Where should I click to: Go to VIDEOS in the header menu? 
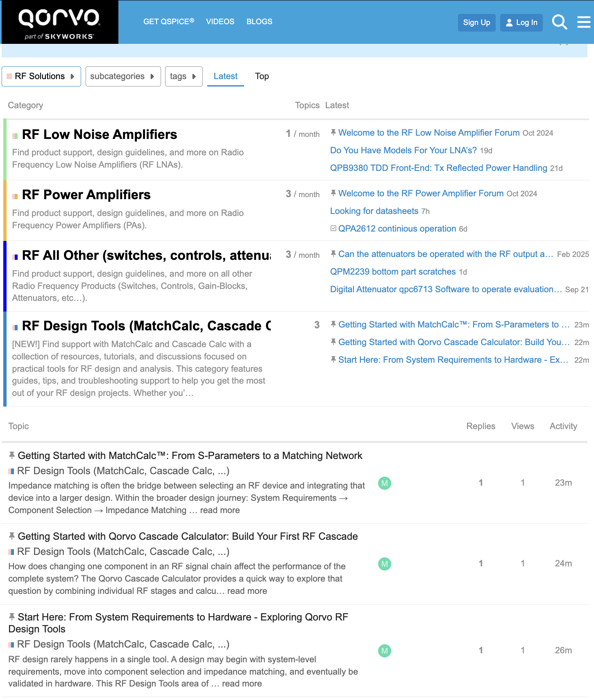tap(220, 22)
